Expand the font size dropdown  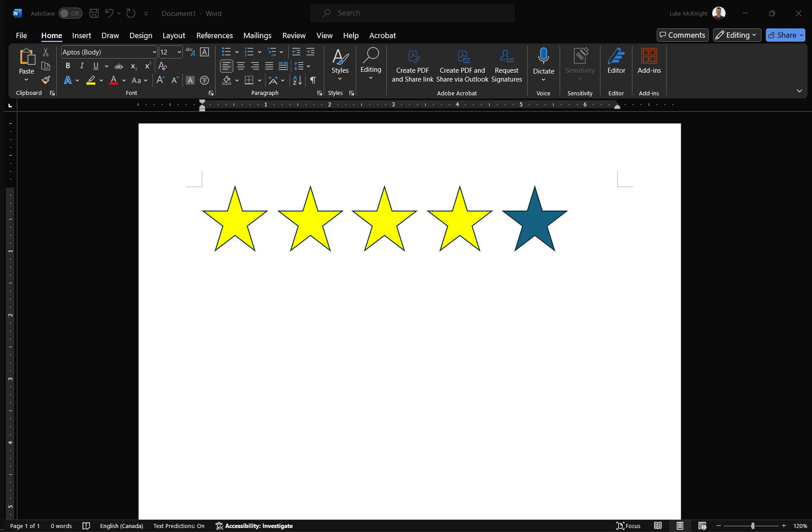tap(179, 52)
